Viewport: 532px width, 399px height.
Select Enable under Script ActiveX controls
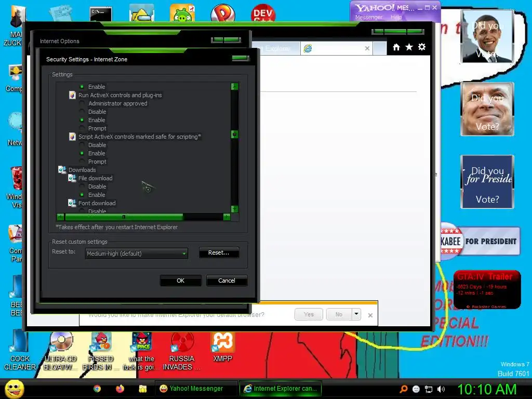82,153
